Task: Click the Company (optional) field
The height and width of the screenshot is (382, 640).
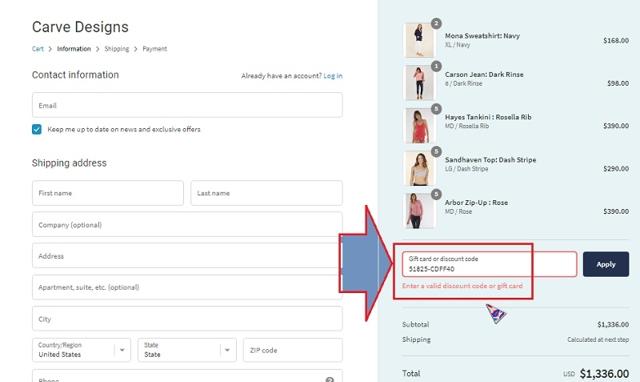Action: [x=187, y=224]
